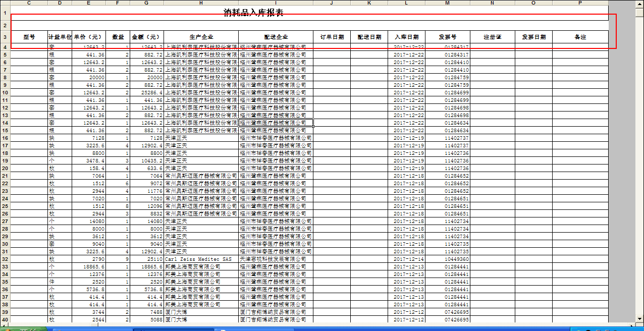Click the 备注 header cell

click(580, 37)
